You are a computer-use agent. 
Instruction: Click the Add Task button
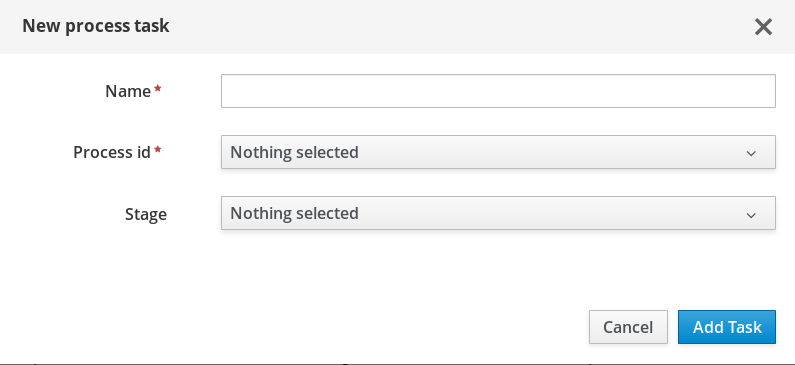tap(727, 327)
